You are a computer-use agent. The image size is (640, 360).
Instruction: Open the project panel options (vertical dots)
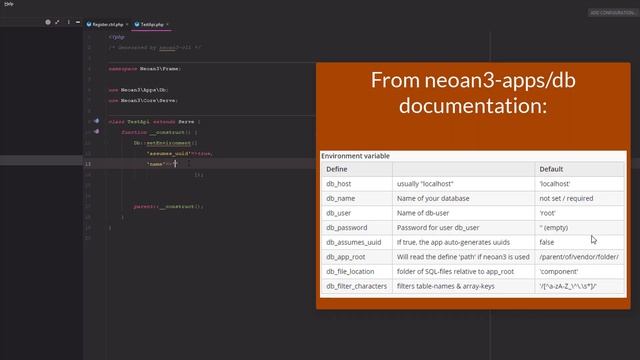click(68, 22)
